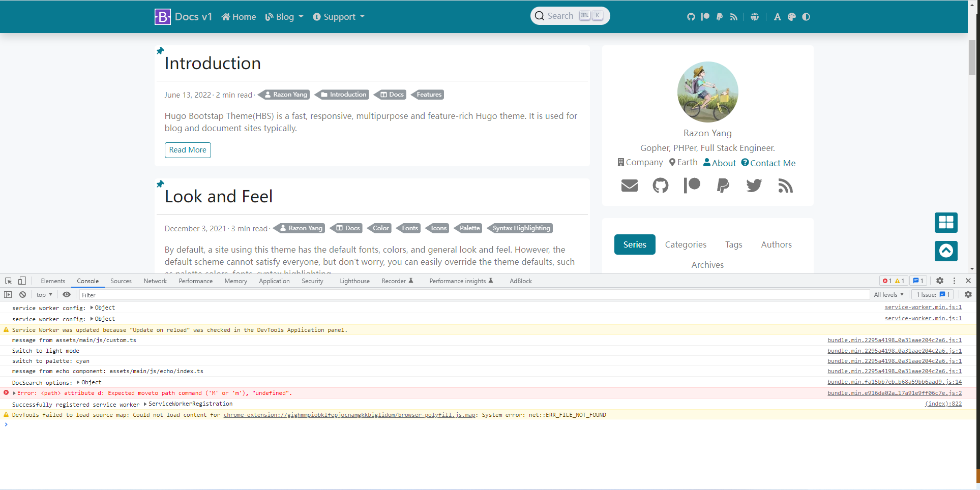Viewport: 980px width, 490px height.
Task: Open console settings gear icon
Action: pos(968,294)
